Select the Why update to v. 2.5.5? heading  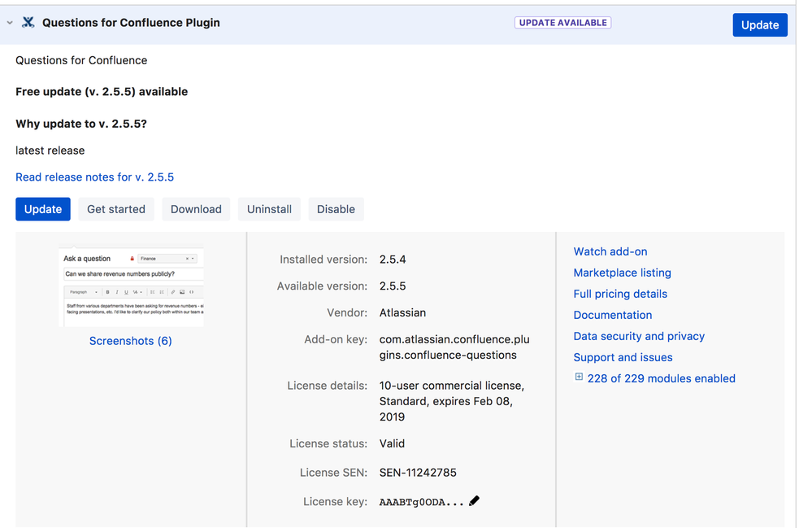coord(81,124)
